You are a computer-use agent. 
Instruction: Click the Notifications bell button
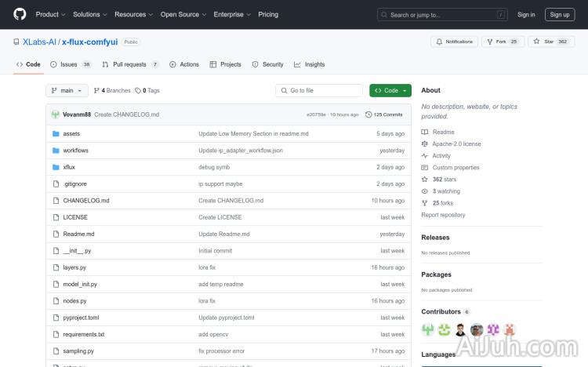pyautogui.click(x=454, y=42)
